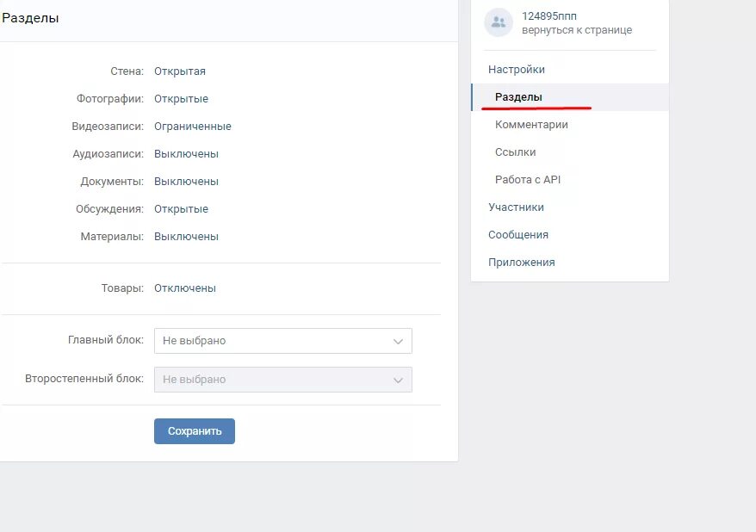The height and width of the screenshot is (532, 756).
Task: Go to Комментарии section
Action: pos(531,125)
